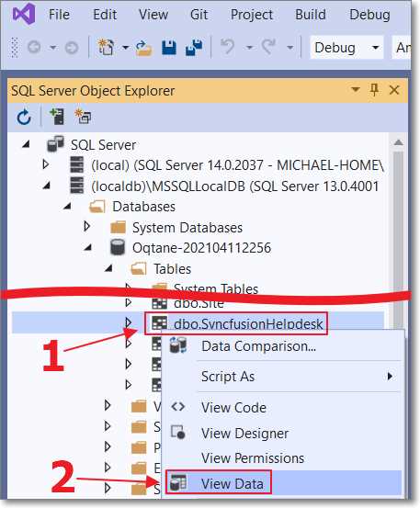The width and height of the screenshot is (420, 508).
Task: Open the View menu
Action: 153,15
